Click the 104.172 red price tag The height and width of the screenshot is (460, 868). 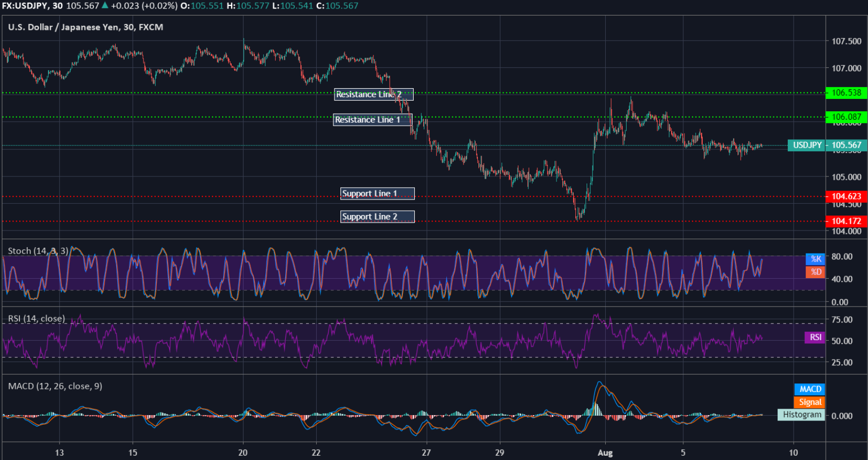(x=846, y=221)
